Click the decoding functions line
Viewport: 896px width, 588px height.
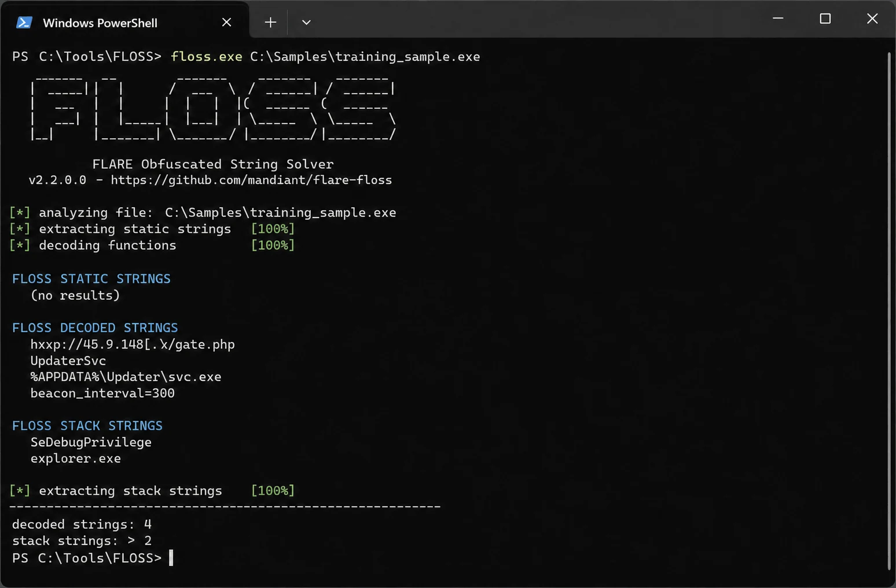[152, 245]
